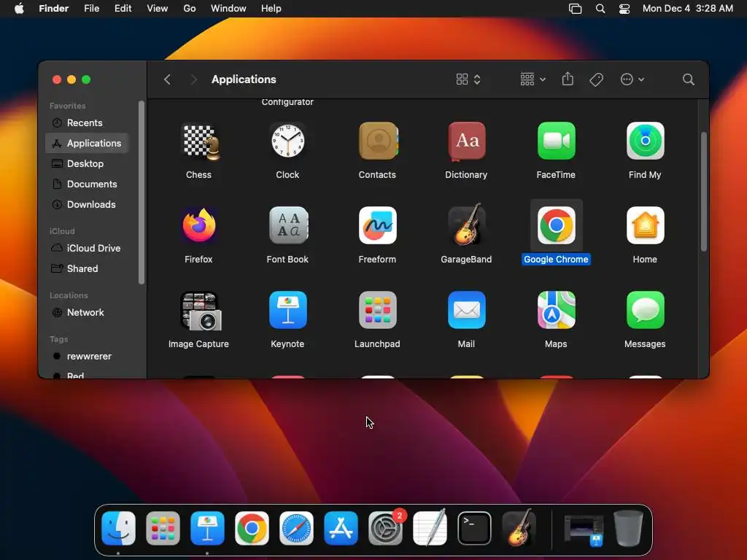This screenshot has width=747, height=560.
Task: Select the Freeform app icon
Action: (x=377, y=225)
